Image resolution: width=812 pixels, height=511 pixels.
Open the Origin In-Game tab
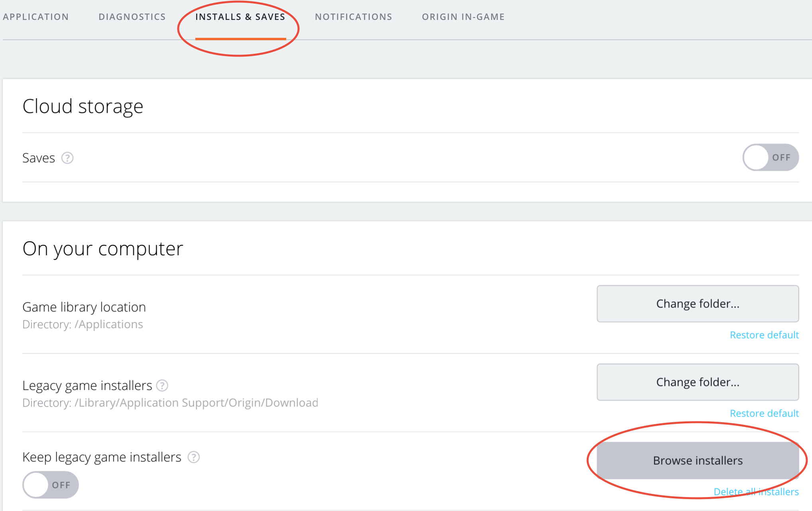pyautogui.click(x=463, y=17)
